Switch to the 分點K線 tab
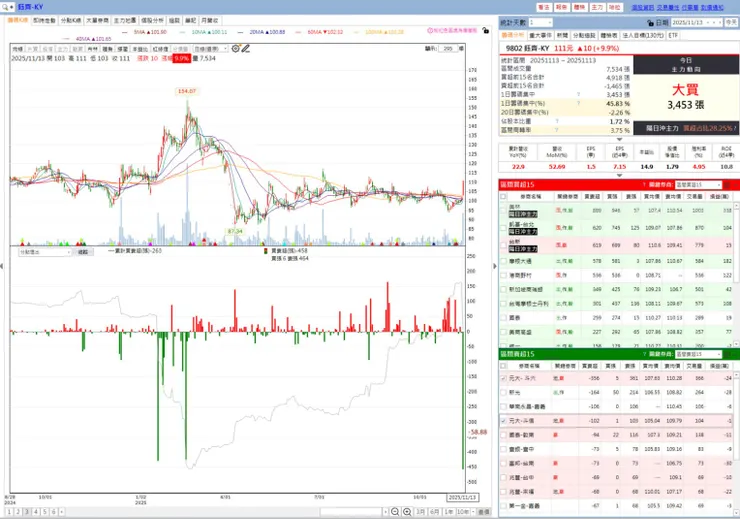 [x=71, y=20]
